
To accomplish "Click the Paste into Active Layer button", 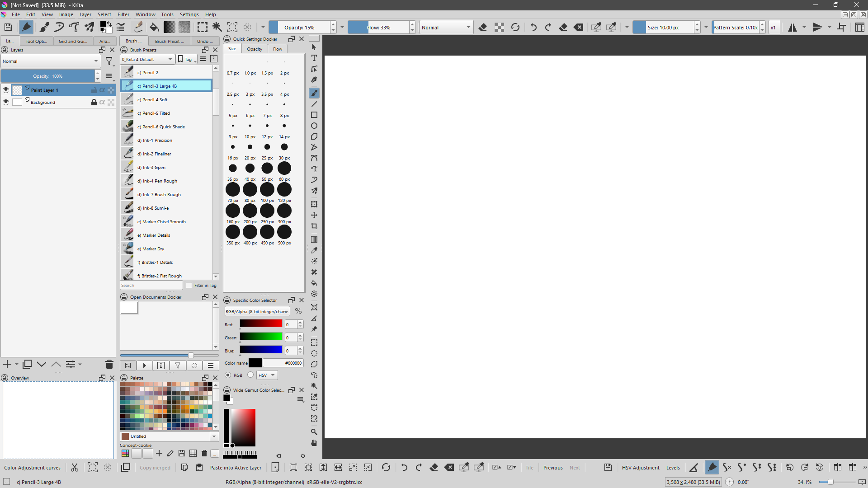I will tap(236, 468).
